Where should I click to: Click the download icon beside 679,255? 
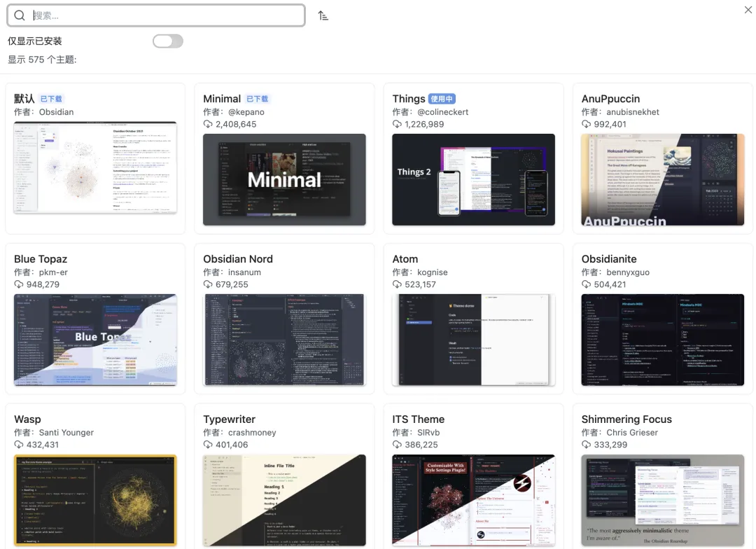pos(208,284)
